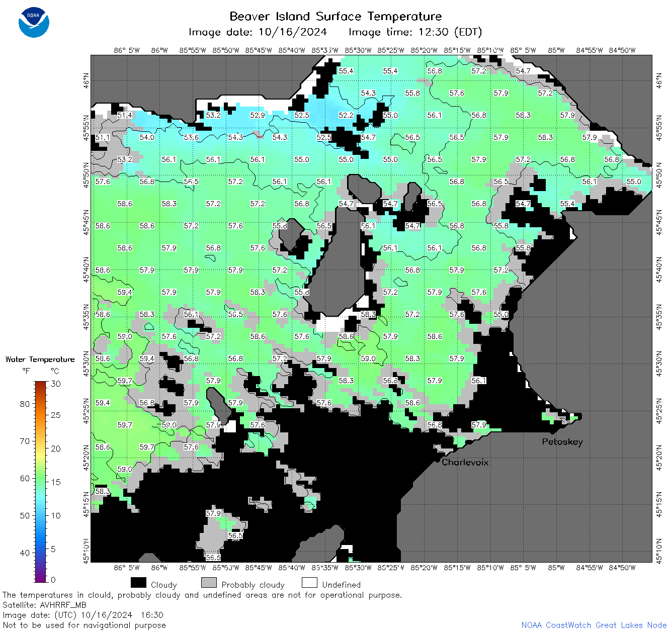Viewport: 672px width, 633px height.
Task: Click the 86°W label on bottom axis
Action: [159, 568]
